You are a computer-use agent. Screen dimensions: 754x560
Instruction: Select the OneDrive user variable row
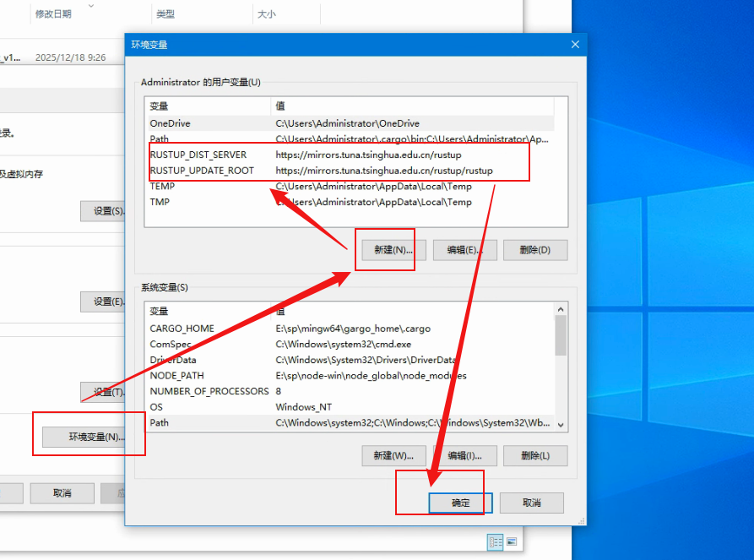pyautogui.click(x=350, y=123)
